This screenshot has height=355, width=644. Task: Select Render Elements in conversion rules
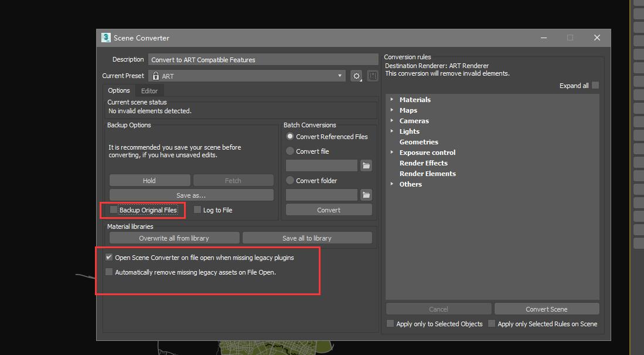(x=428, y=174)
